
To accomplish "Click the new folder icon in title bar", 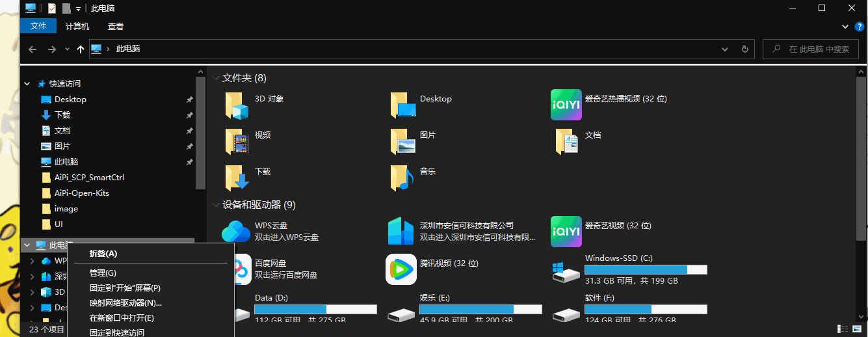I will [66, 8].
